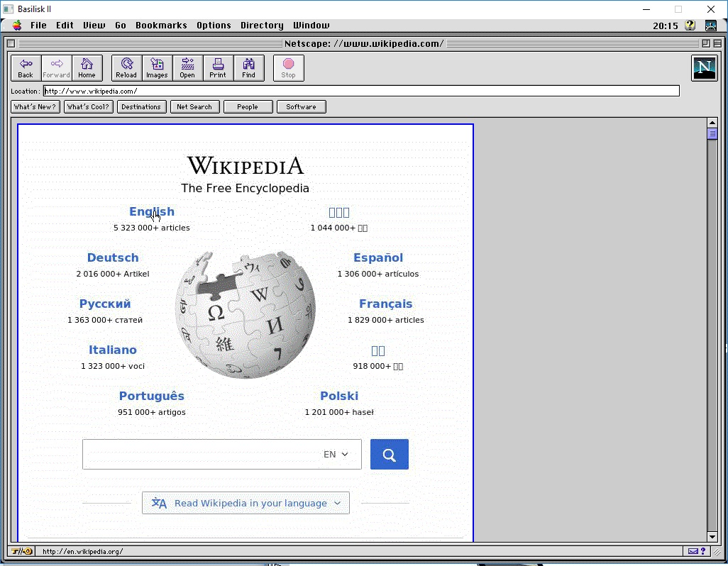The image size is (728, 566).
Task: Click the Net Search button
Action: pyautogui.click(x=194, y=106)
